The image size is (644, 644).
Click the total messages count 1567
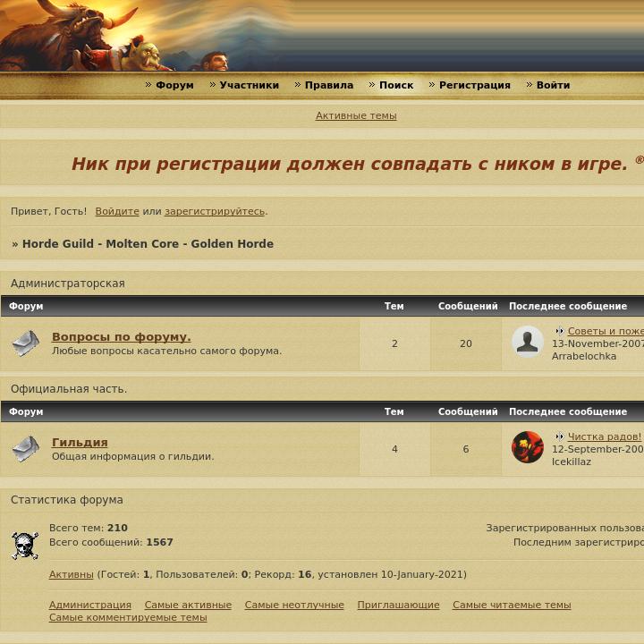click(x=159, y=542)
